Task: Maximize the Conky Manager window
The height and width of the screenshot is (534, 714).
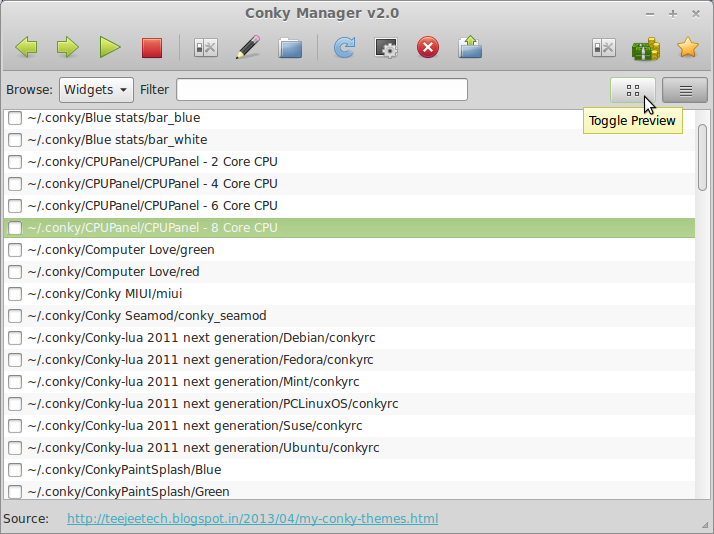Action: pyautogui.click(x=673, y=14)
